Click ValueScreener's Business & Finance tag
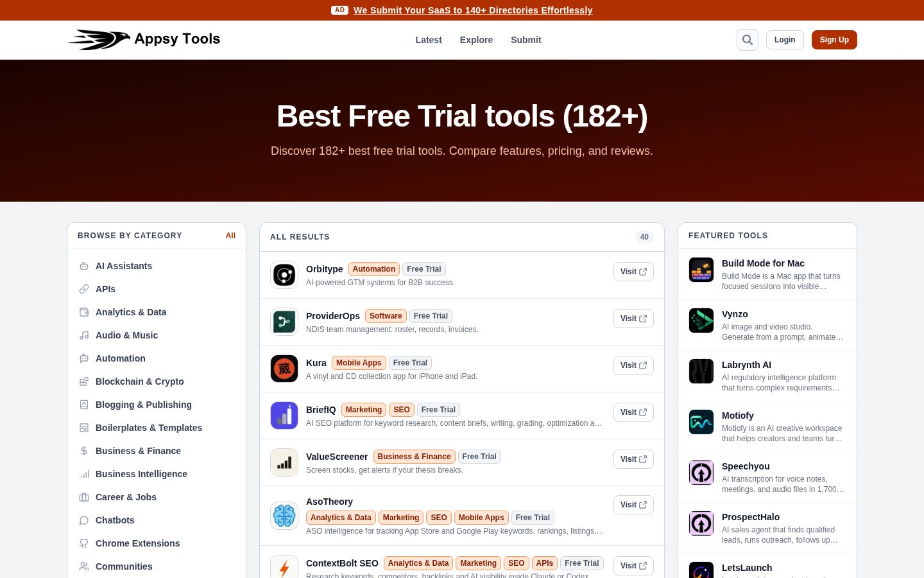924x578 pixels. click(x=414, y=457)
